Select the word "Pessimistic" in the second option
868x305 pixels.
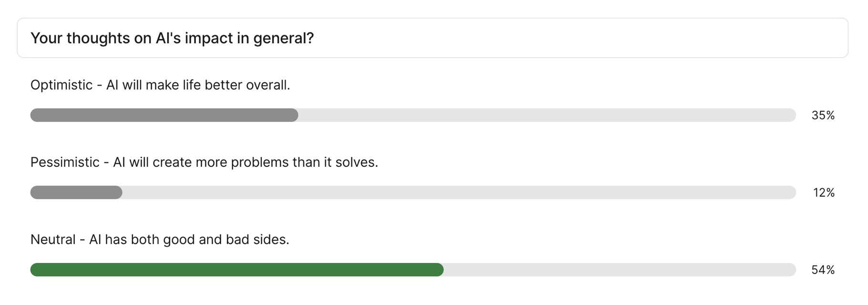click(x=65, y=162)
